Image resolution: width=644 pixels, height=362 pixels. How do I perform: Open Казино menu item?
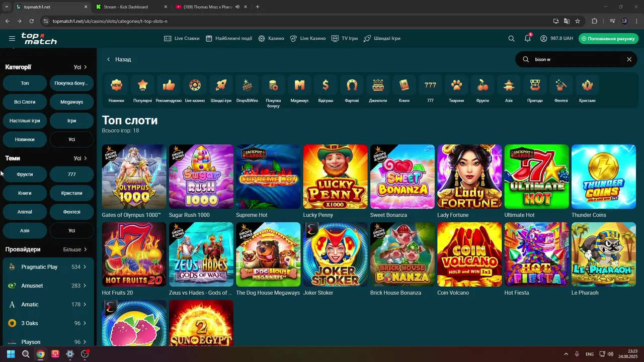click(271, 38)
